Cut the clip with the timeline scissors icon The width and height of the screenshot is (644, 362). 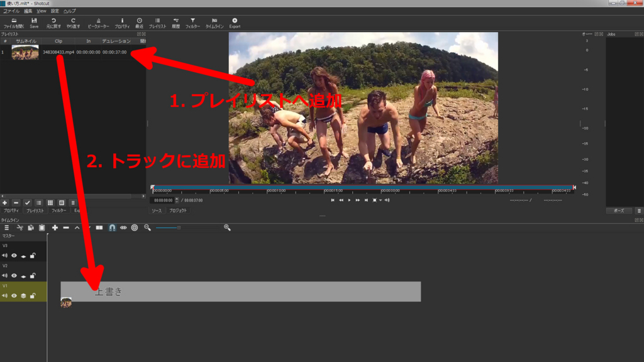(21, 227)
